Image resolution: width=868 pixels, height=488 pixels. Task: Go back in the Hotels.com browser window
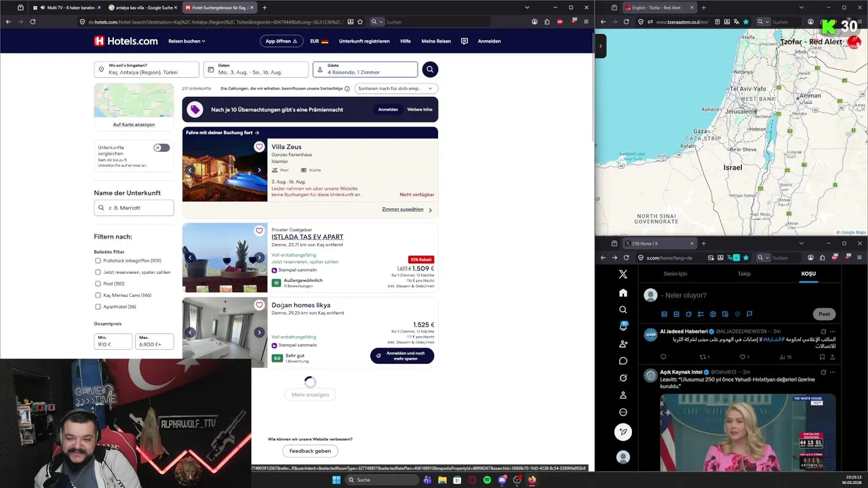point(8,22)
